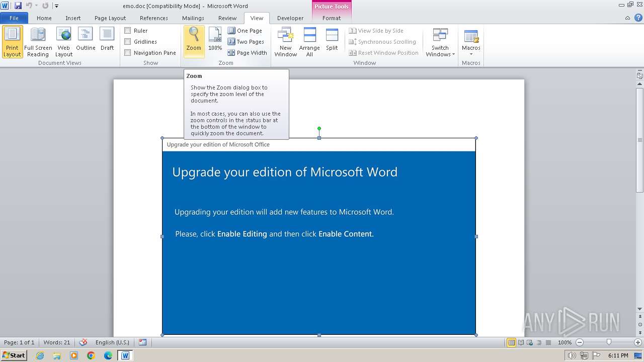This screenshot has width=644, height=362.
Task: Launch Chrome from taskbar
Action: tap(91, 355)
